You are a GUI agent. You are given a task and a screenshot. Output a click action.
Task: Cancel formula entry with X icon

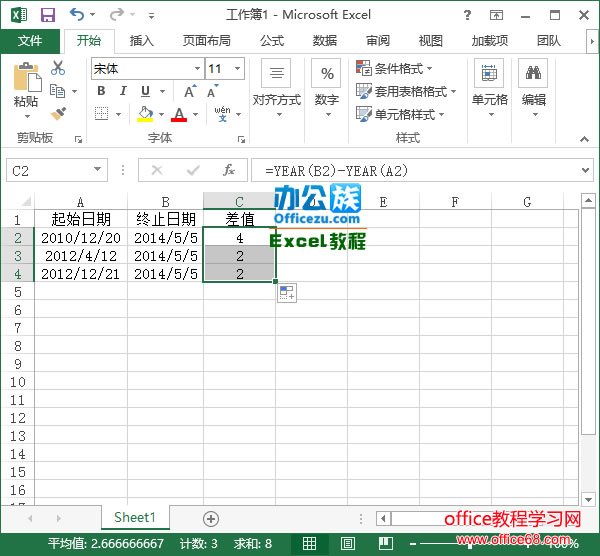(x=157, y=170)
